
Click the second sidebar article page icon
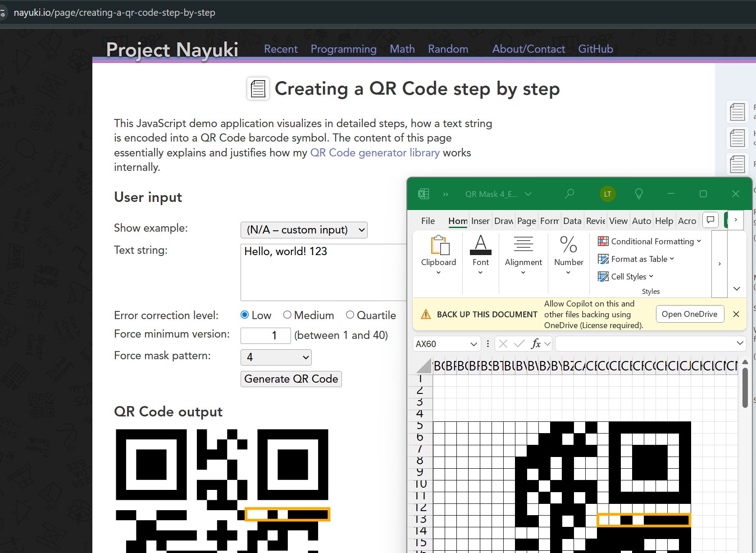[x=738, y=137]
